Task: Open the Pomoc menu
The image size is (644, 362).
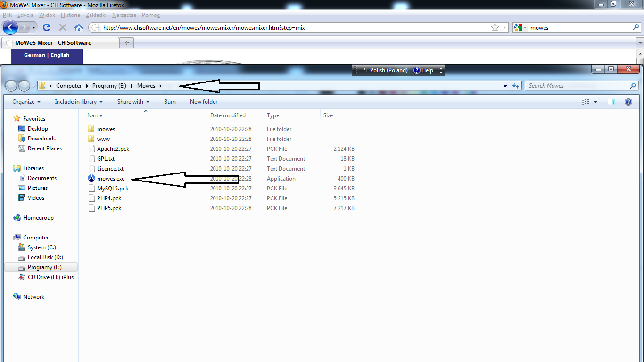Action: (x=151, y=15)
